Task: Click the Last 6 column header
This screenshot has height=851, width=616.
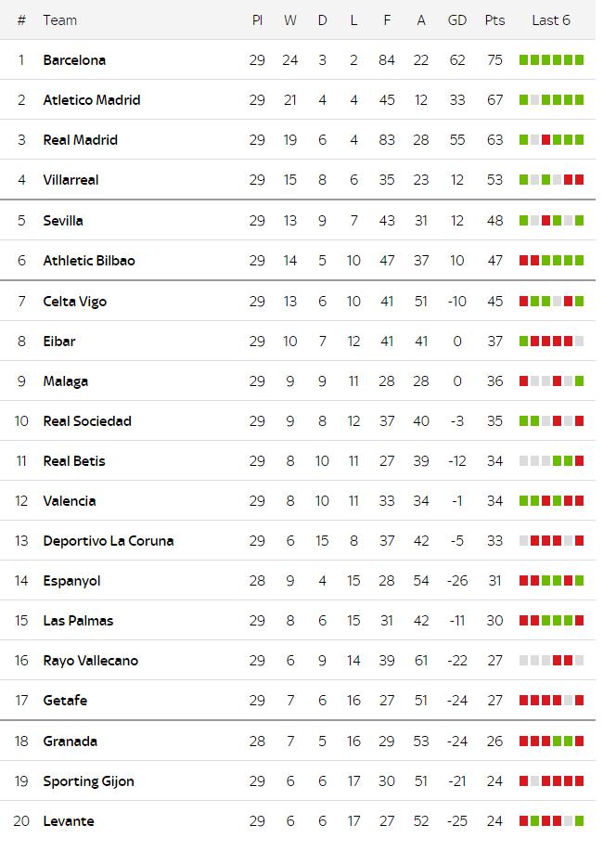Action: point(551,20)
